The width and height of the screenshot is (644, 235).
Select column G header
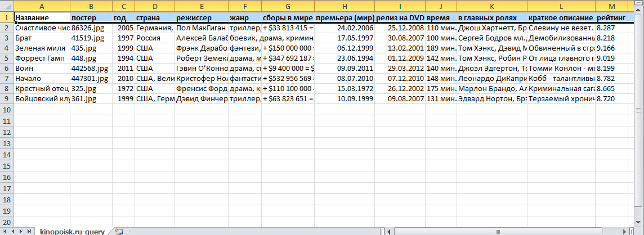(x=288, y=6)
